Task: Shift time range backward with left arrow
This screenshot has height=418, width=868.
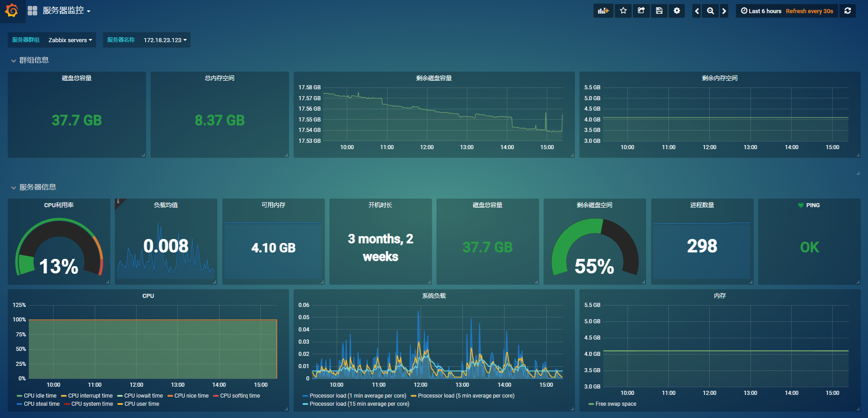Action: (x=696, y=10)
